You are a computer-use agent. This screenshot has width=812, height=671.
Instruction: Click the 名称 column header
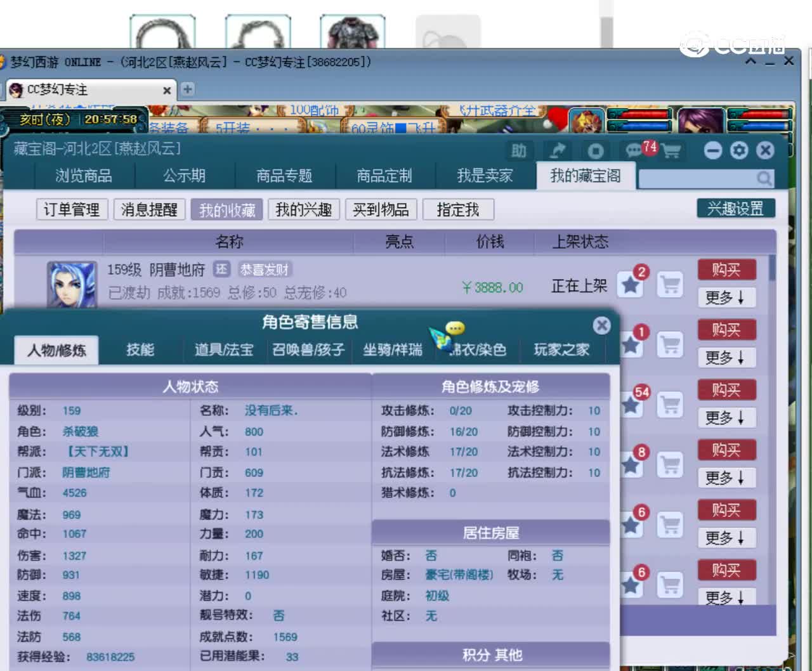tap(229, 242)
